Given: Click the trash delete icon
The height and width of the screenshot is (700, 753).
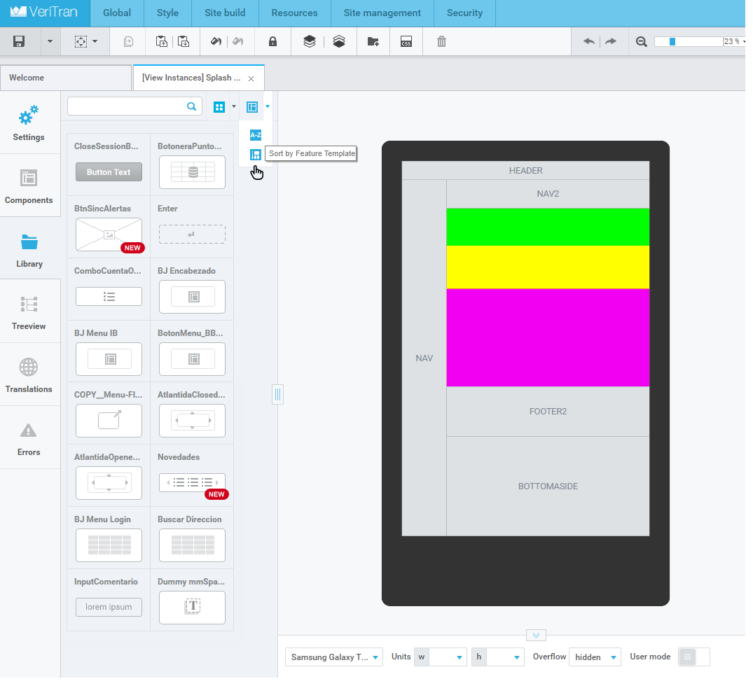Looking at the screenshot, I should [442, 41].
